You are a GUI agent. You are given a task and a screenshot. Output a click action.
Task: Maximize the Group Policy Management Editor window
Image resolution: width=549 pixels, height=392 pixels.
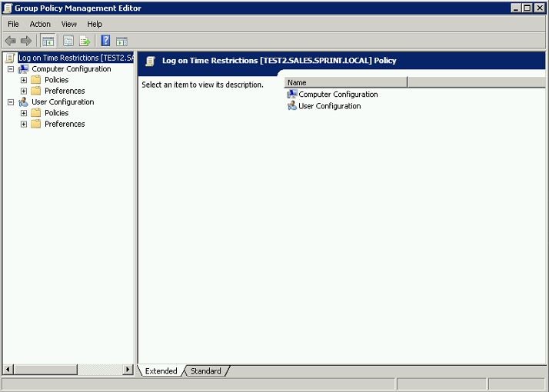click(x=527, y=8)
